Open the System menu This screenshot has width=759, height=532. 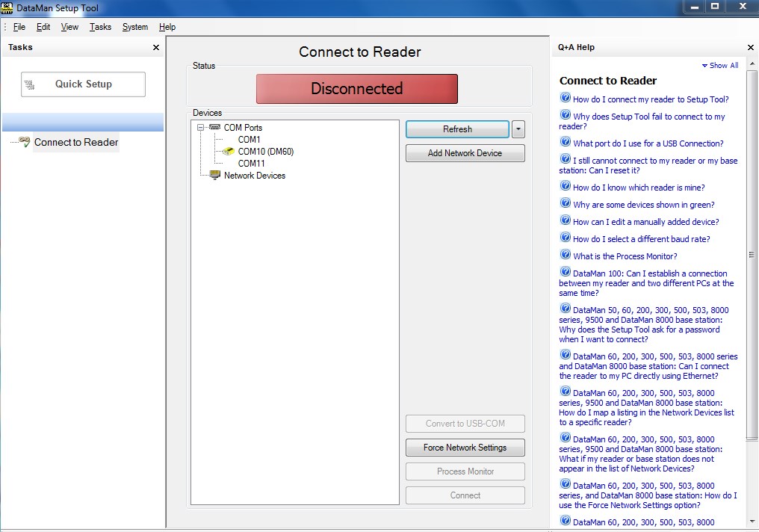[135, 27]
